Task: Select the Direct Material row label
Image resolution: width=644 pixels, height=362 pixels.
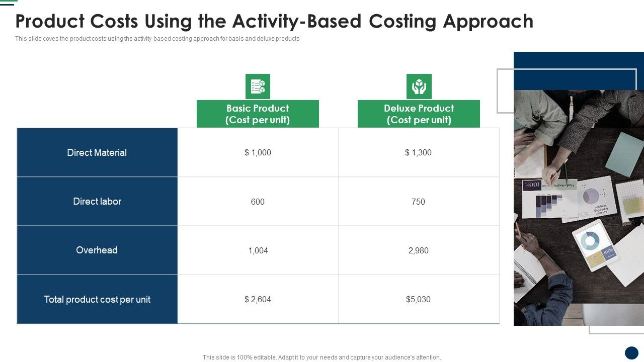Action: [97, 152]
